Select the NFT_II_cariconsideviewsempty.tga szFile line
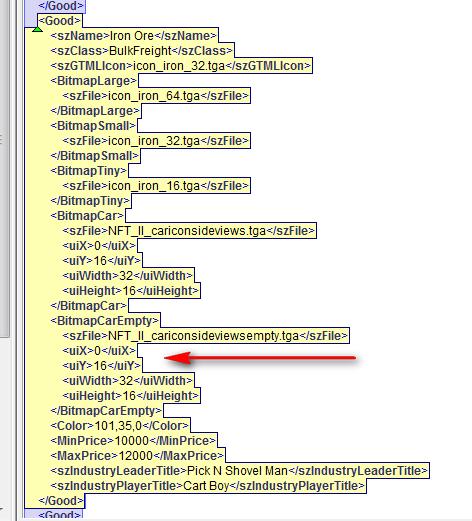Screen dimensions: 472x521 click(x=205, y=336)
